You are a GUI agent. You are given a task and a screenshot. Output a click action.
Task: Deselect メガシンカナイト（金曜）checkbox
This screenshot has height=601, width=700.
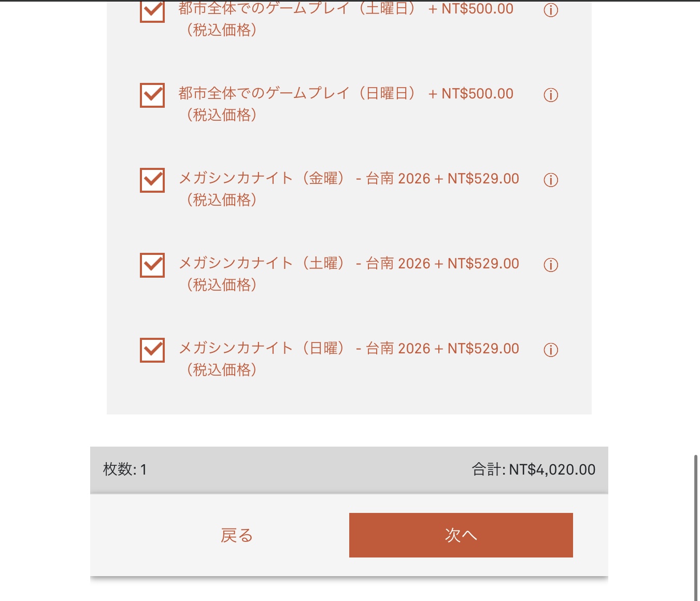[x=152, y=180]
